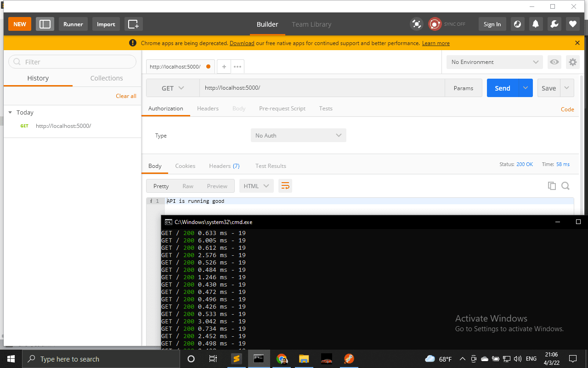Open the response Headers (7) tab
The height and width of the screenshot is (368, 588).
coord(224,166)
